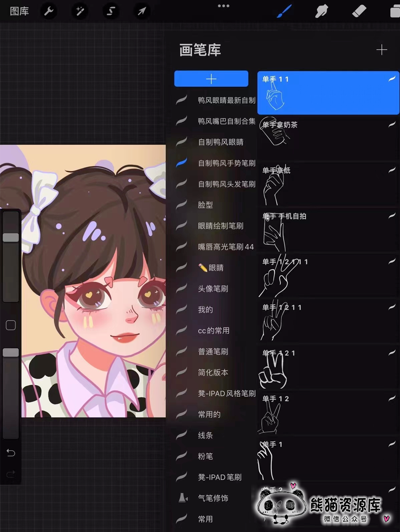
Task: Create a new brush set with blue plus button
Action: pyautogui.click(x=211, y=78)
